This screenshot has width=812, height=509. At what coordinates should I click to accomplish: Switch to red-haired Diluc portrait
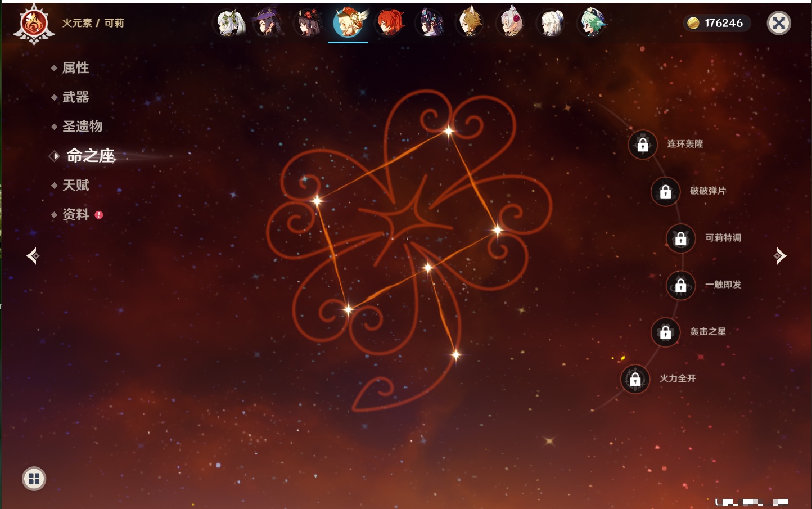(390, 24)
